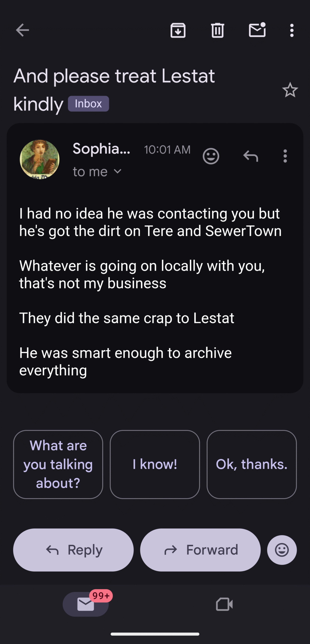Select the 'I know!' smart reply

click(155, 464)
